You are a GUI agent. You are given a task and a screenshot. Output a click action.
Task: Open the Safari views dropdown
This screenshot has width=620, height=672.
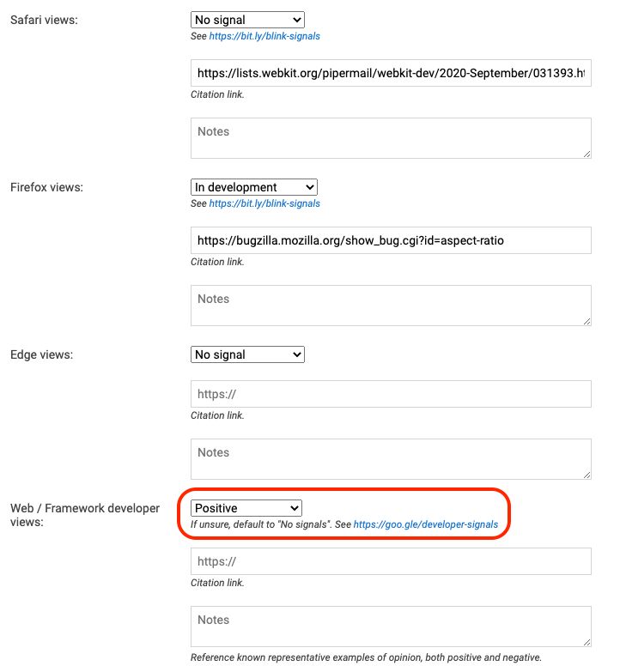pyautogui.click(x=247, y=20)
